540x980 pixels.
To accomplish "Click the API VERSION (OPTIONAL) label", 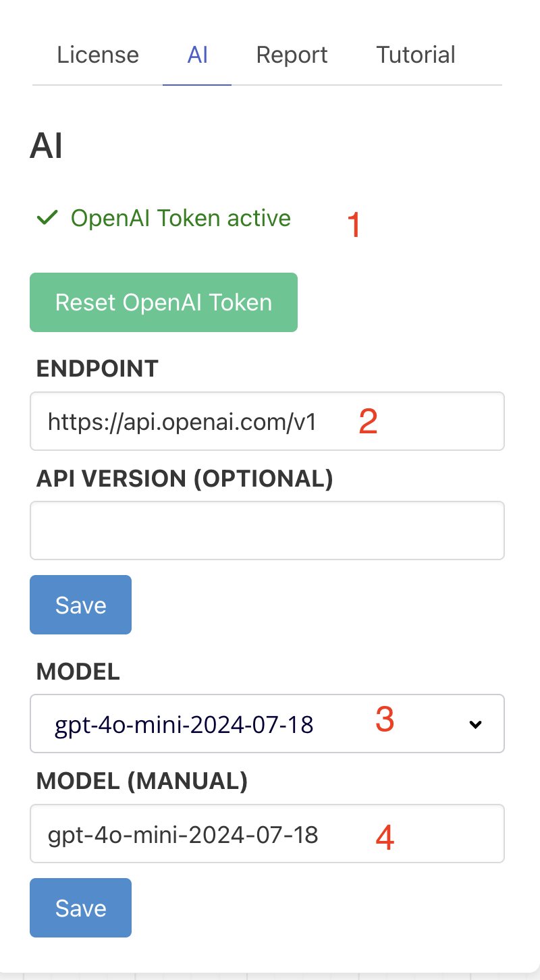I will [184, 478].
